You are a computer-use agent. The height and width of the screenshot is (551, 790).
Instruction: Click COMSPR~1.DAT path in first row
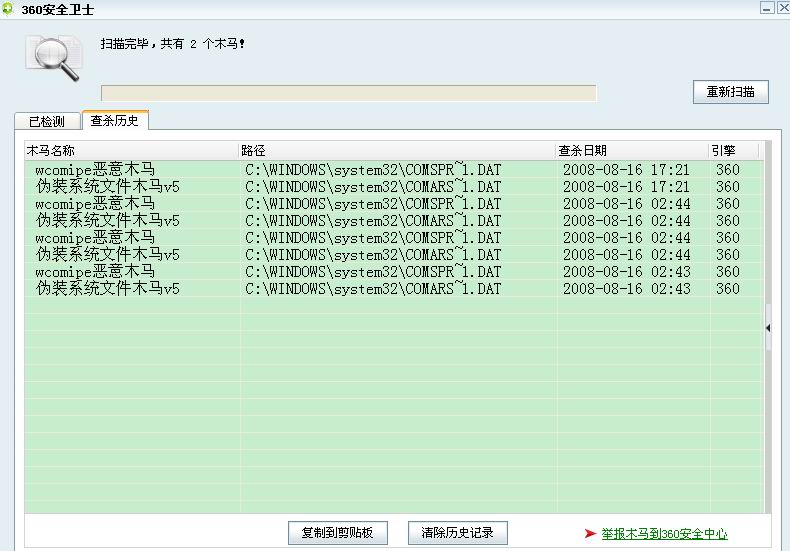pyautogui.click(x=373, y=170)
